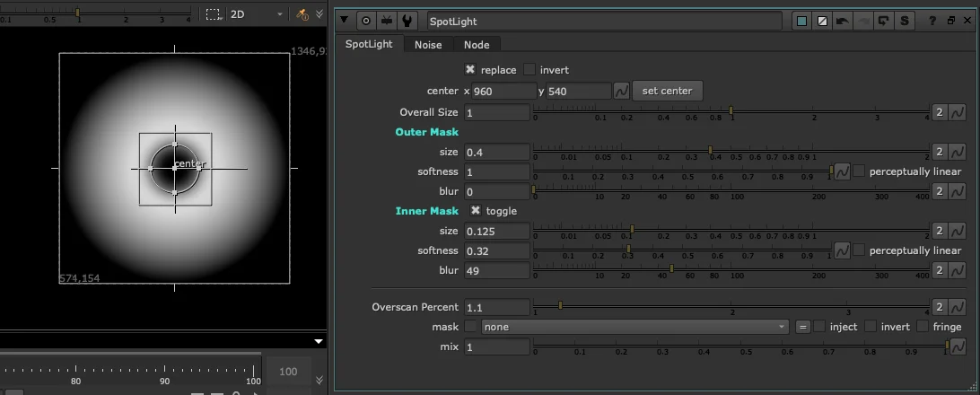Viewport: 980px width, 395px height.
Task: Open animation menu for center knob
Action: (x=622, y=91)
